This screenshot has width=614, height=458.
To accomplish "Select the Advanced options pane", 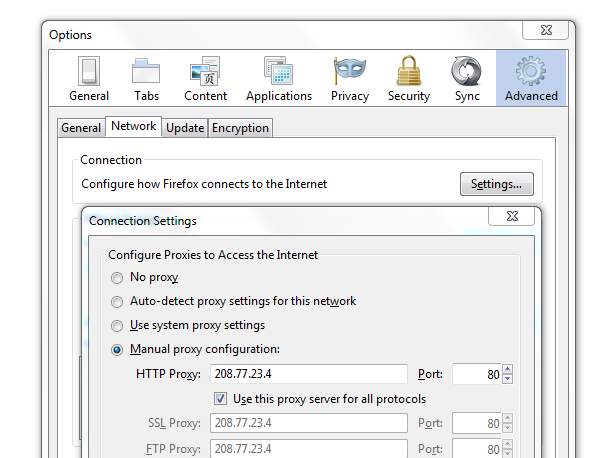I will click(531, 79).
